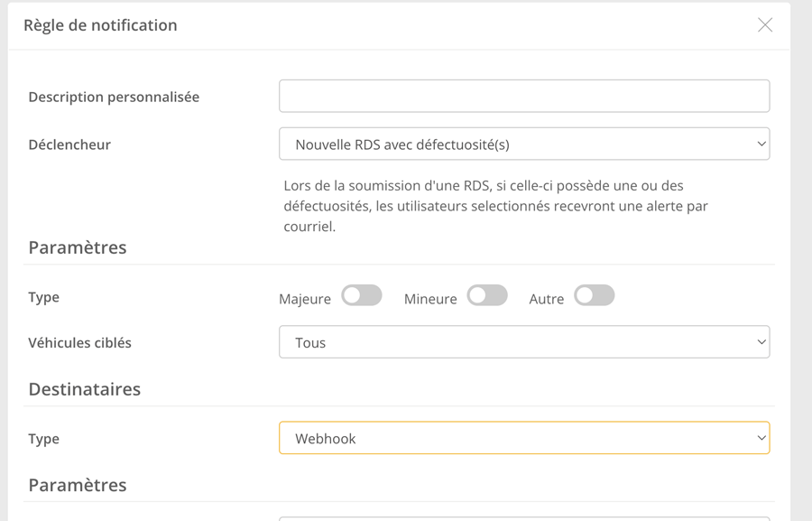This screenshot has height=521, width=812.
Task: Click the help text about RDS défectuosités
Action: coord(495,206)
